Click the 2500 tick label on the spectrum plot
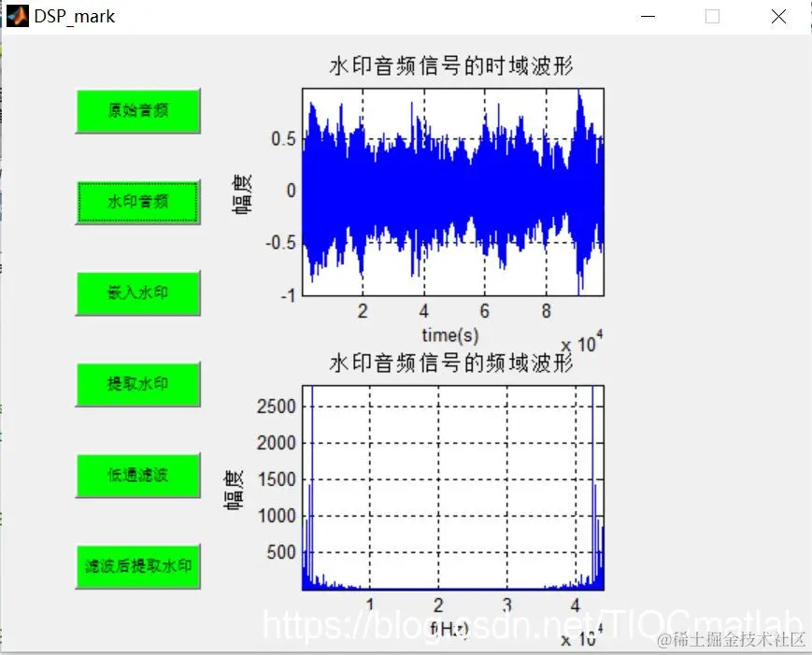This screenshot has height=655, width=812. (277, 406)
